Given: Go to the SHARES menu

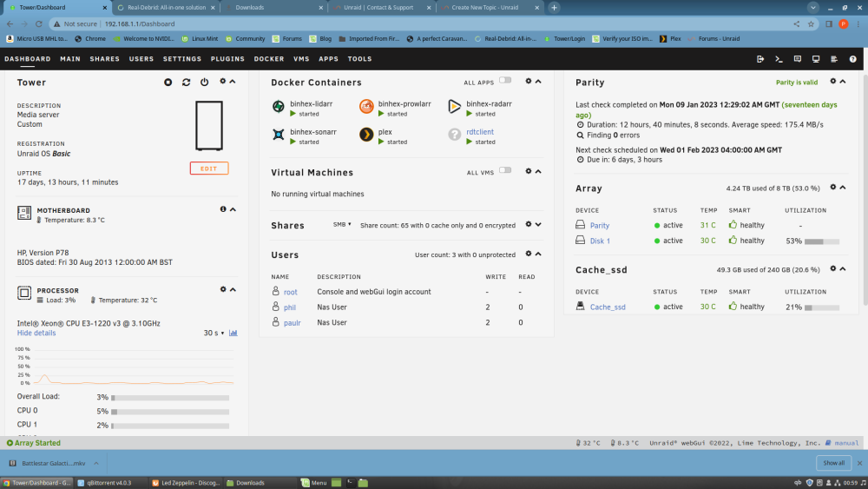Looking at the screenshot, I should [x=105, y=59].
